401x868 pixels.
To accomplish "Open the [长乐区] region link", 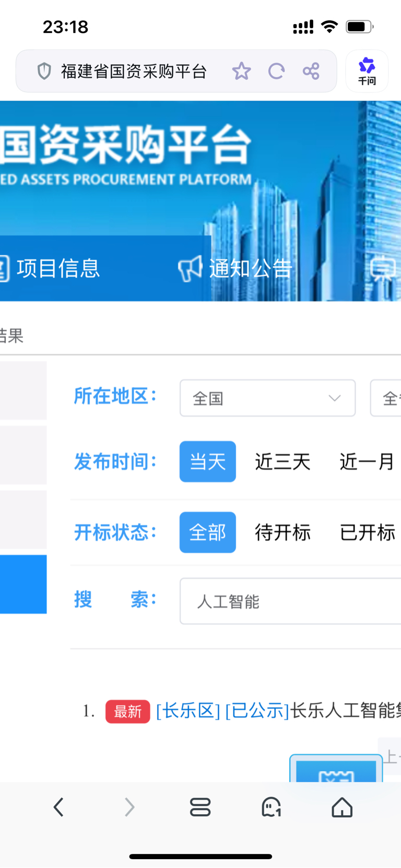I will click(x=188, y=711).
